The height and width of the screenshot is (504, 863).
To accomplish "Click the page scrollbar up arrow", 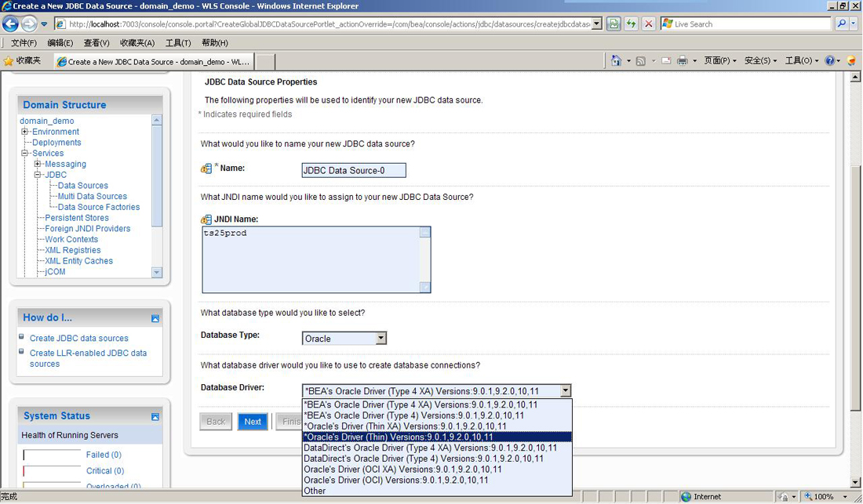I will coord(854,78).
